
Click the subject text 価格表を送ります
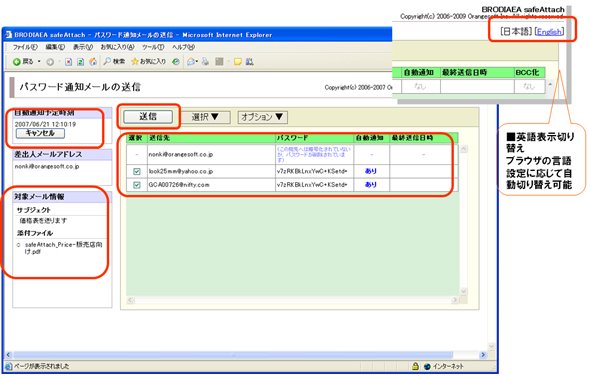43,221
